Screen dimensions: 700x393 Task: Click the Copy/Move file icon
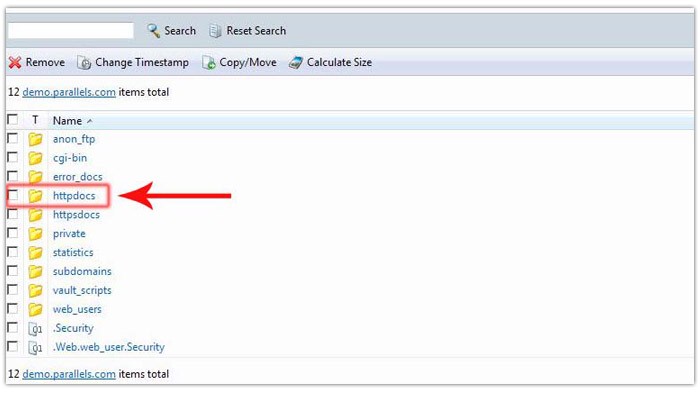[x=208, y=63]
